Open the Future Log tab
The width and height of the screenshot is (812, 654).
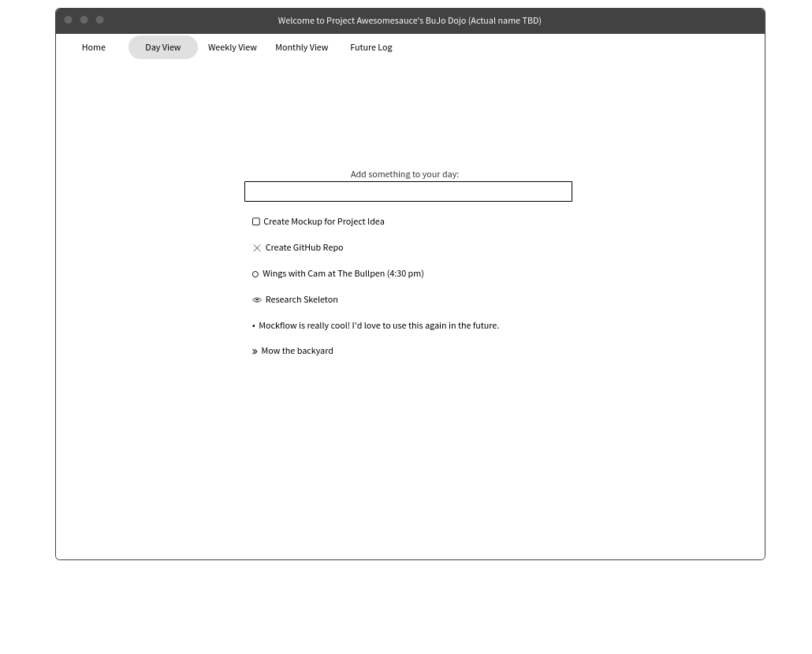point(371,47)
